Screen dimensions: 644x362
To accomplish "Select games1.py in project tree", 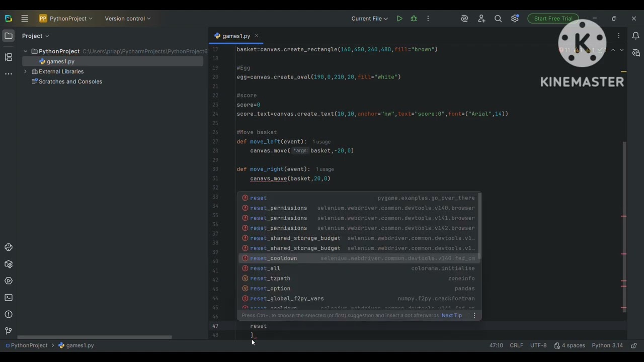I will [60, 61].
